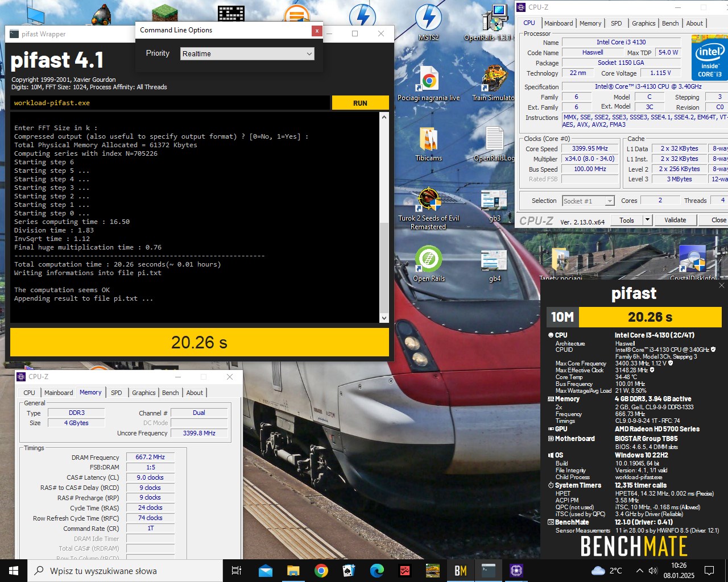
Task: Open File Explorer from the taskbar
Action: pyautogui.click(x=293, y=571)
